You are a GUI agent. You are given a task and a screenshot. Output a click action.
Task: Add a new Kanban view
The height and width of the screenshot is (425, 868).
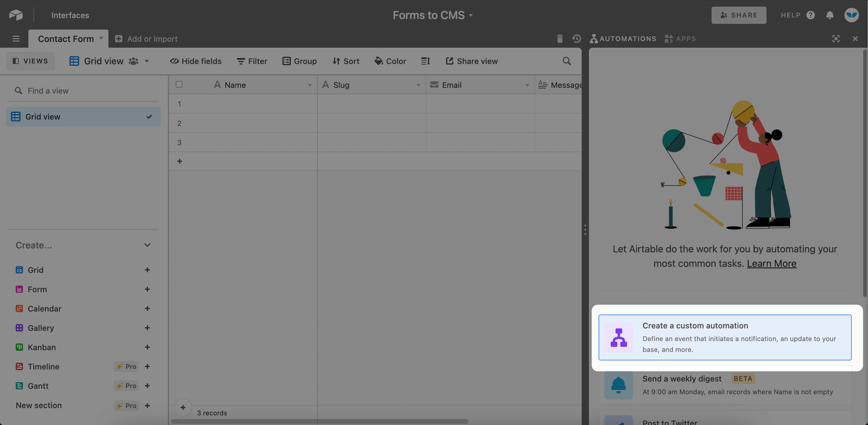click(x=148, y=347)
